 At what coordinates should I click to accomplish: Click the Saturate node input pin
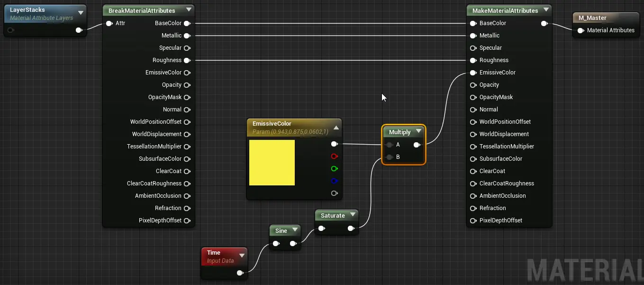pos(322,229)
